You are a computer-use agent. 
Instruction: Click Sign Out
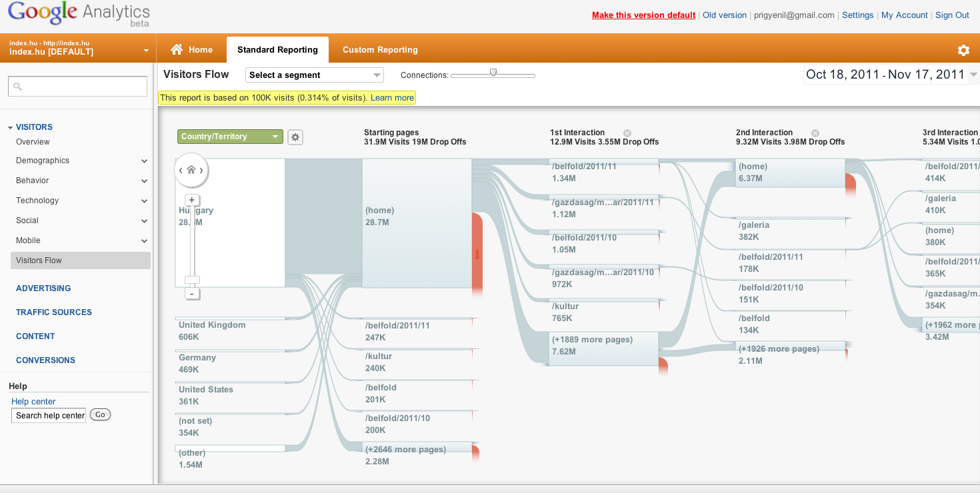point(952,15)
